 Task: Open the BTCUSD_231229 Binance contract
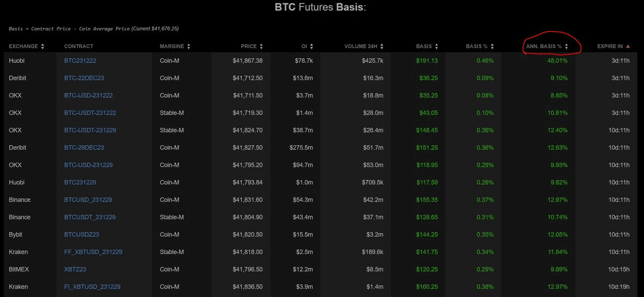(x=88, y=200)
